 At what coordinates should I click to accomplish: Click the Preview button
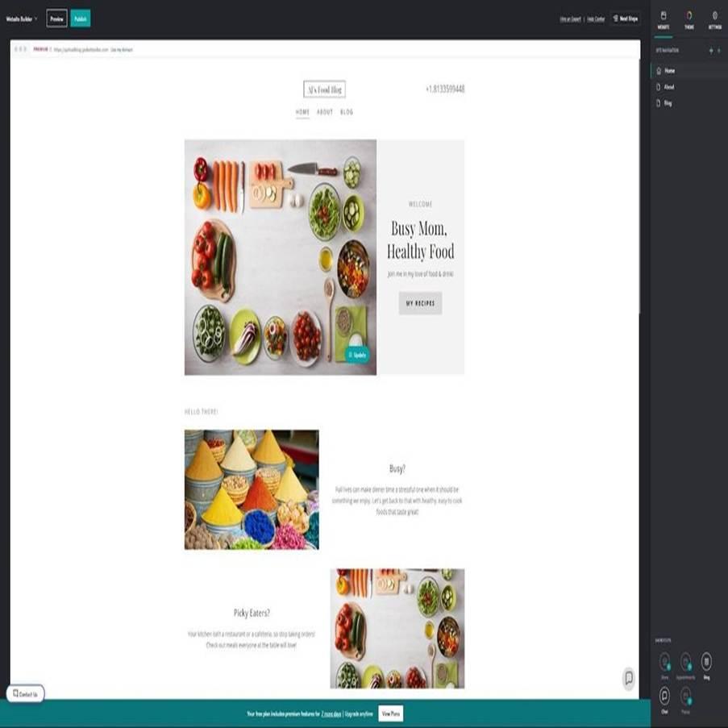[x=56, y=19]
